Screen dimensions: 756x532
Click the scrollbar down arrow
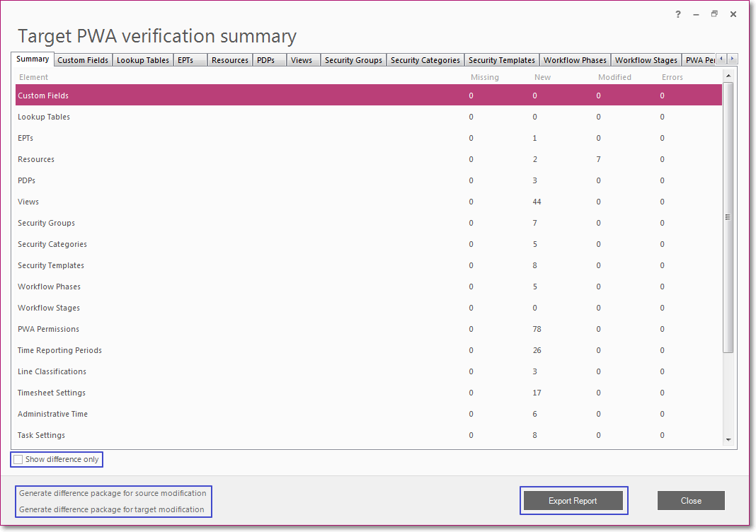point(728,440)
